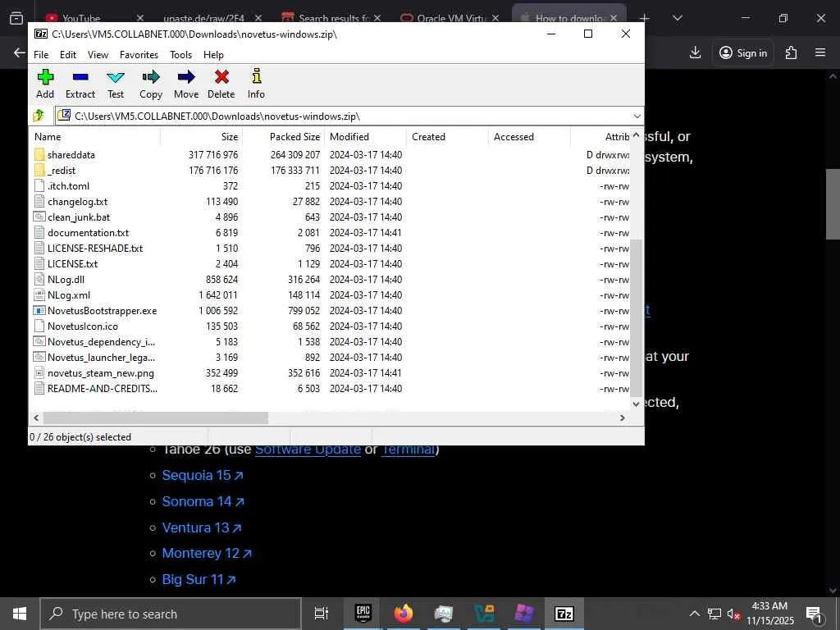Click the browser page vertical scrollbar
Viewport: 840px width, 630px height.
[x=833, y=203]
